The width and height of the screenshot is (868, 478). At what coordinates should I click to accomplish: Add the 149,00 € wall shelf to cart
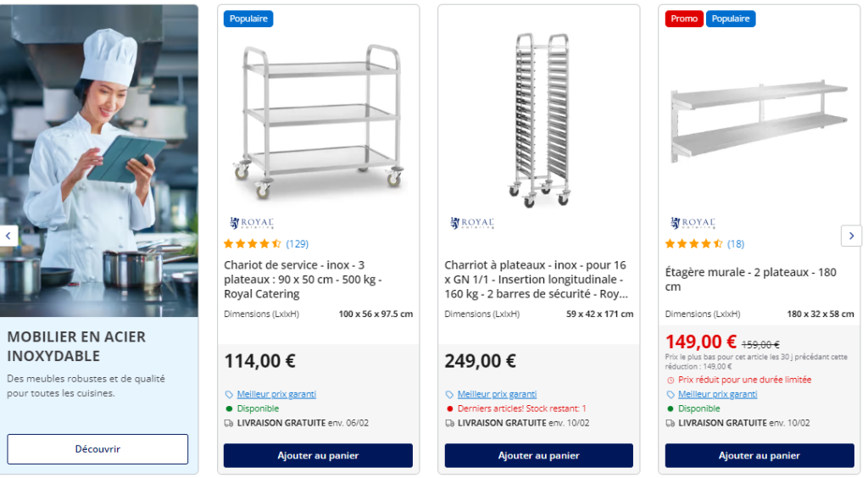[x=759, y=455]
